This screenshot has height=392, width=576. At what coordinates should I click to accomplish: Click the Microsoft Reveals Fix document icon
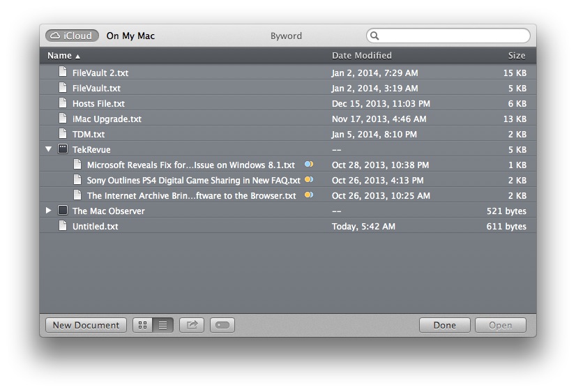tap(77, 164)
